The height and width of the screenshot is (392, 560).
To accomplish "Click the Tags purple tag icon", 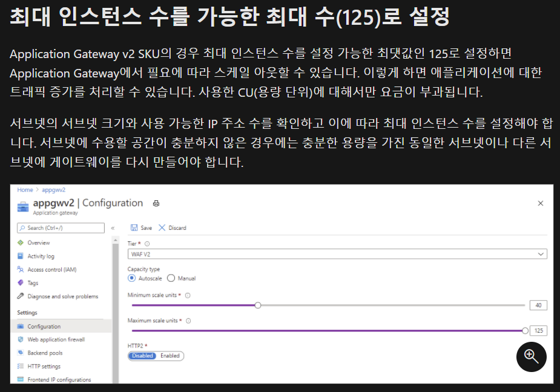I will click(x=21, y=283).
